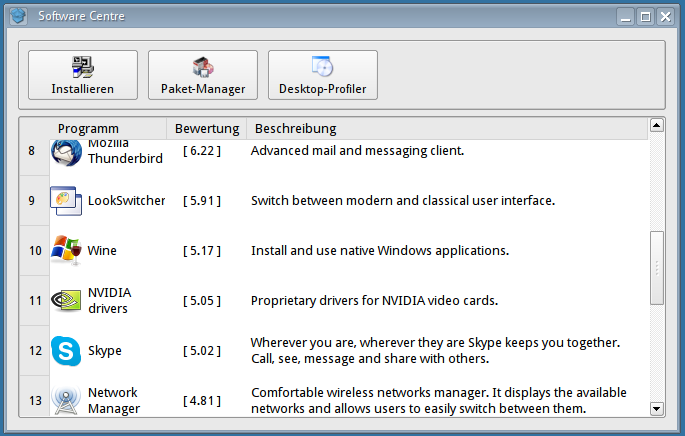This screenshot has height=436, width=685.
Task: Click 'Advanced mail and messaging client.' description
Action: (357, 151)
